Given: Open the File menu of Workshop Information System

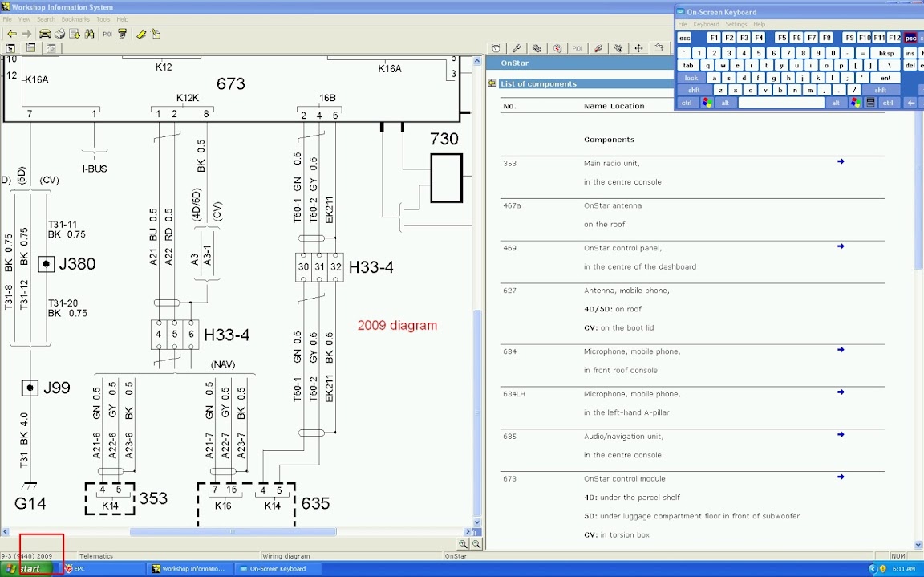Looking at the screenshot, I should click(7, 19).
